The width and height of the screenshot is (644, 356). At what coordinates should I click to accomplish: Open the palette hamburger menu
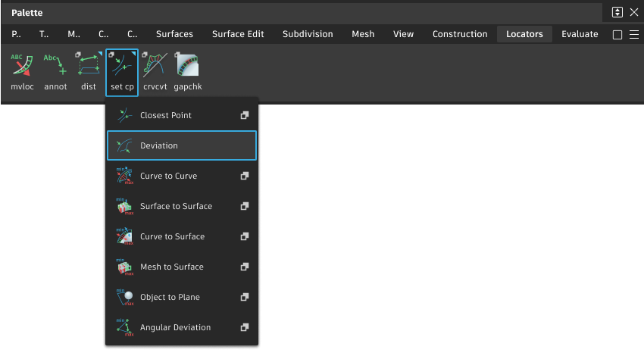pyautogui.click(x=634, y=35)
